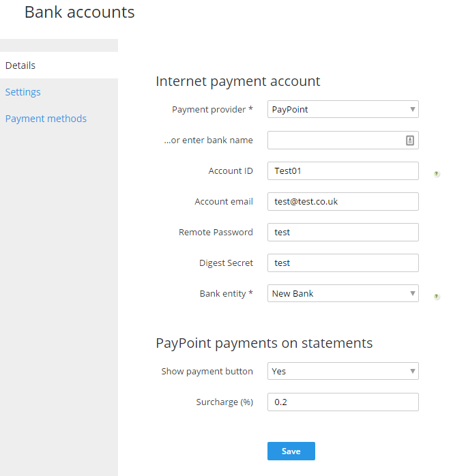The image size is (451, 476).
Task: Click the Bank accounts page heading
Action: click(x=80, y=12)
